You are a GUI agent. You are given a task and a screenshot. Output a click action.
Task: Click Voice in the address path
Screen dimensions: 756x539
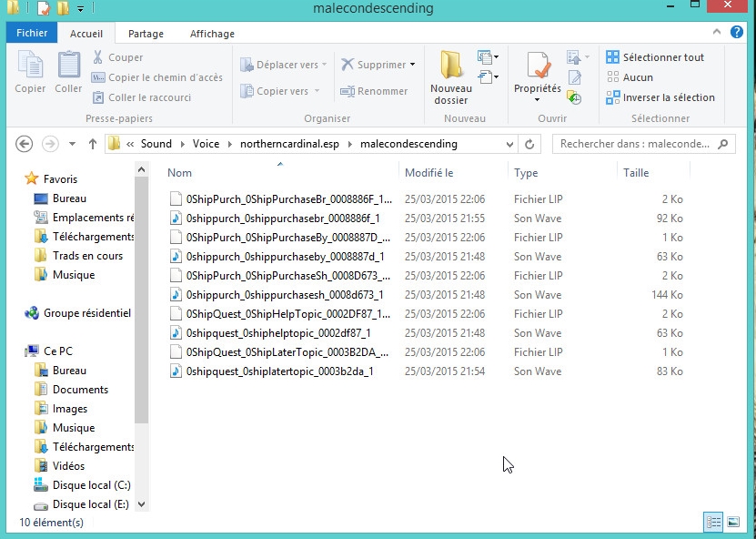tap(206, 144)
